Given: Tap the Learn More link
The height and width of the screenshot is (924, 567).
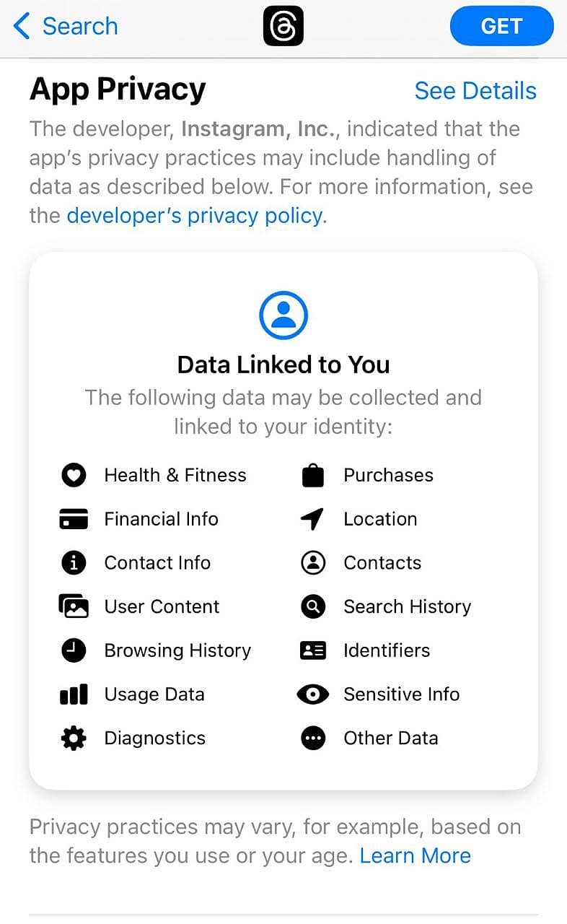Looking at the screenshot, I should pyautogui.click(x=415, y=855).
